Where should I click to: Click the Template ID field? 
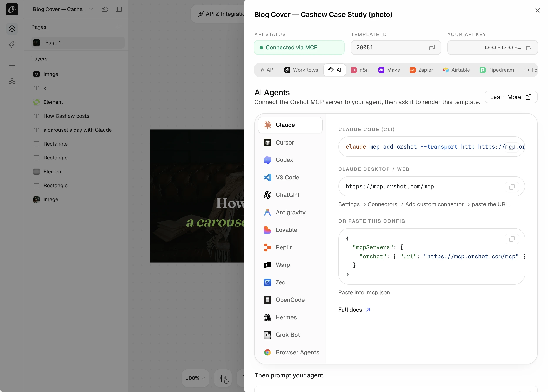[396, 48]
